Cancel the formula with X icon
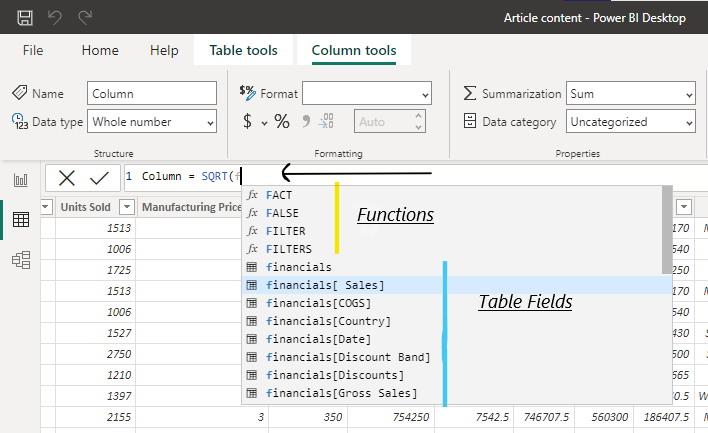708x433 pixels. point(67,178)
